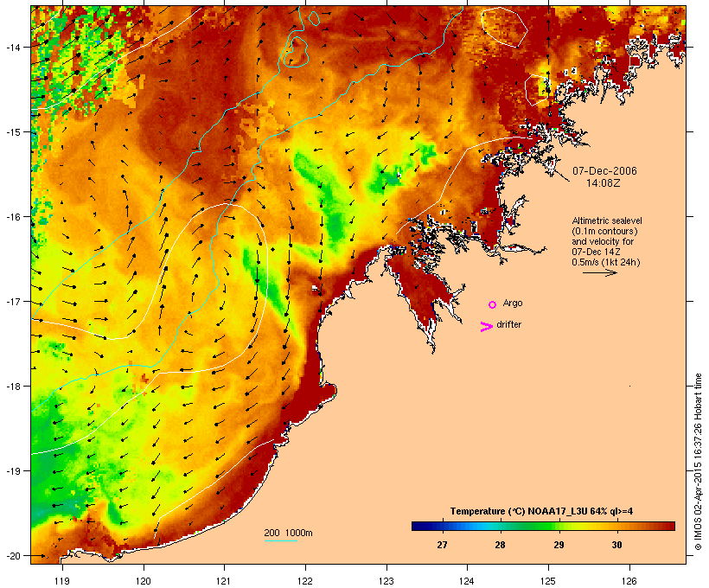Viewport: 709px width, 588px height.
Task: Click the colorbar label 28
Action: pyautogui.click(x=500, y=545)
